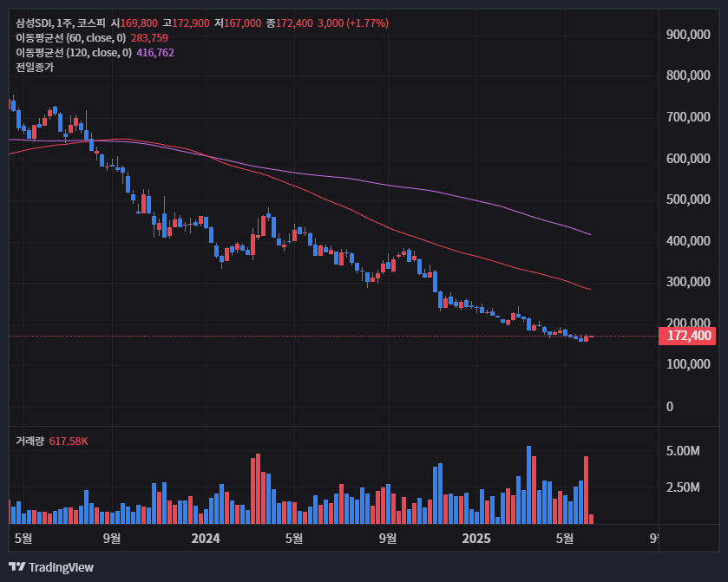Click the 900,000 price axis label
728x582 pixels.
[x=688, y=35]
